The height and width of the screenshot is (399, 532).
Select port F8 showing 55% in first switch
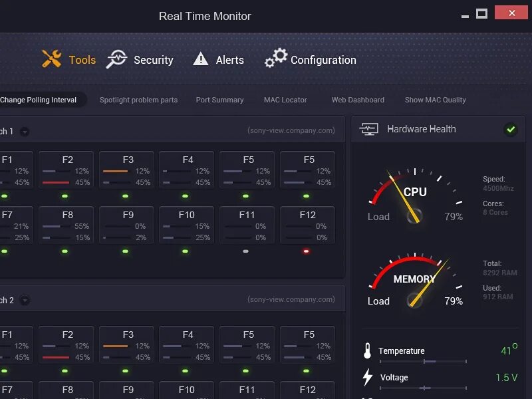click(x=66, y=225)
